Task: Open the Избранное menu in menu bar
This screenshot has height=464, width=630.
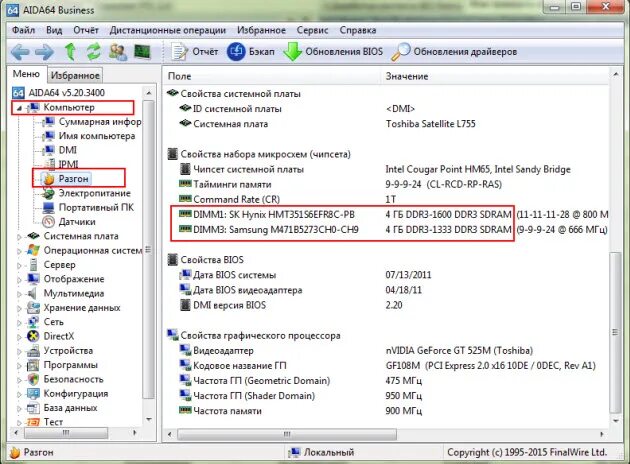Action: [x=261, y=30]
